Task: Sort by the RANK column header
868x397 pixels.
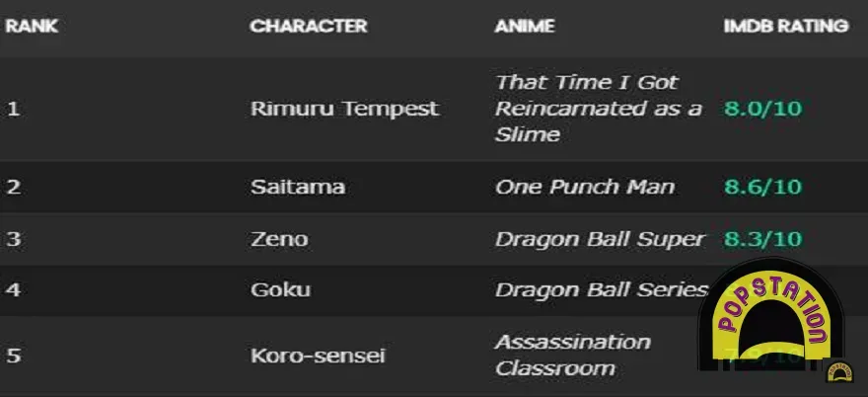Action: pos(32,27)
